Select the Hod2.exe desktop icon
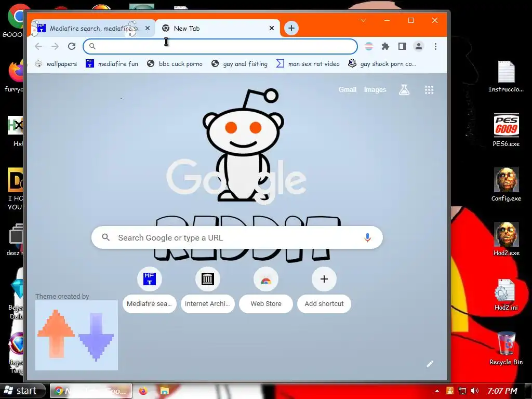Screen dimensions: 532x399 point(506,239)
